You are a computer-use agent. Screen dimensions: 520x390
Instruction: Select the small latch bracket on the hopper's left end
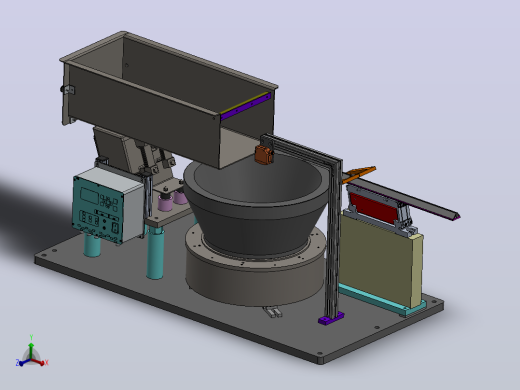tap(67, 89)
